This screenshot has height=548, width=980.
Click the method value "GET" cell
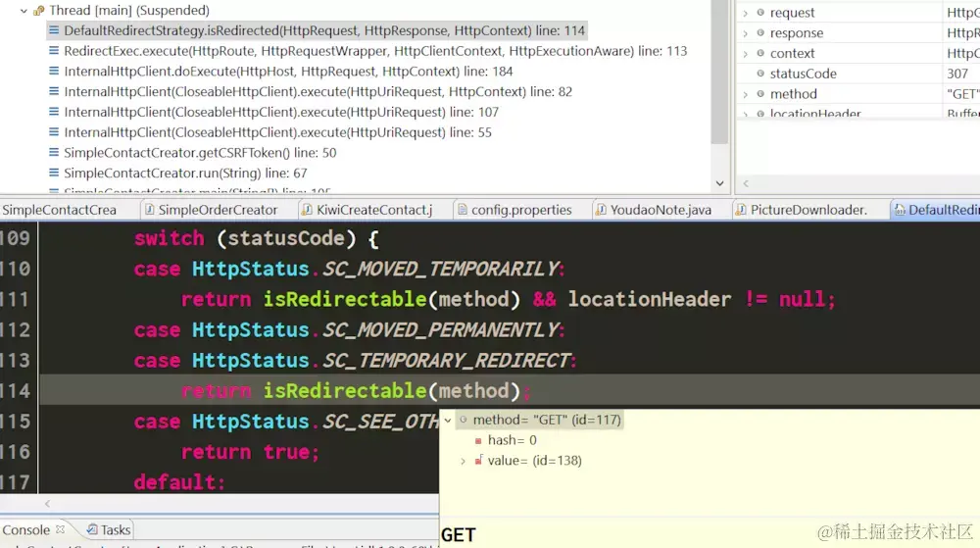[x=962, y=94]
